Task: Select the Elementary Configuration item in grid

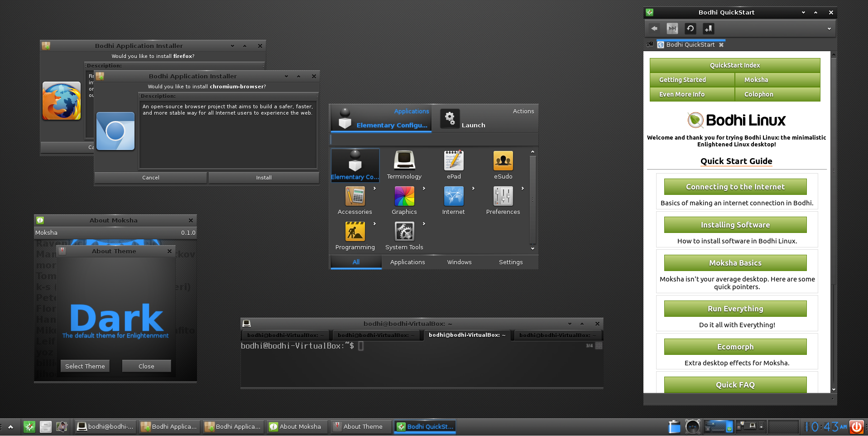Action: 355,165
